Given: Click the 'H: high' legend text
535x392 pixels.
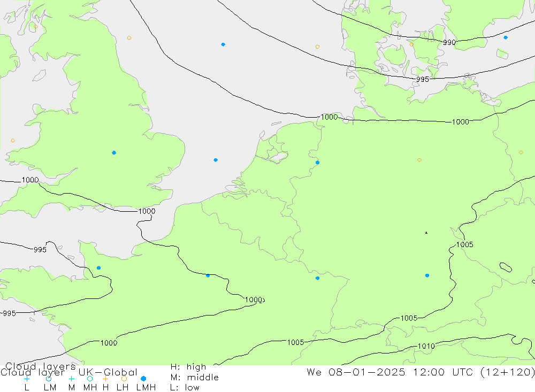Looking at the screenshot, I should (x=188, y=367).
